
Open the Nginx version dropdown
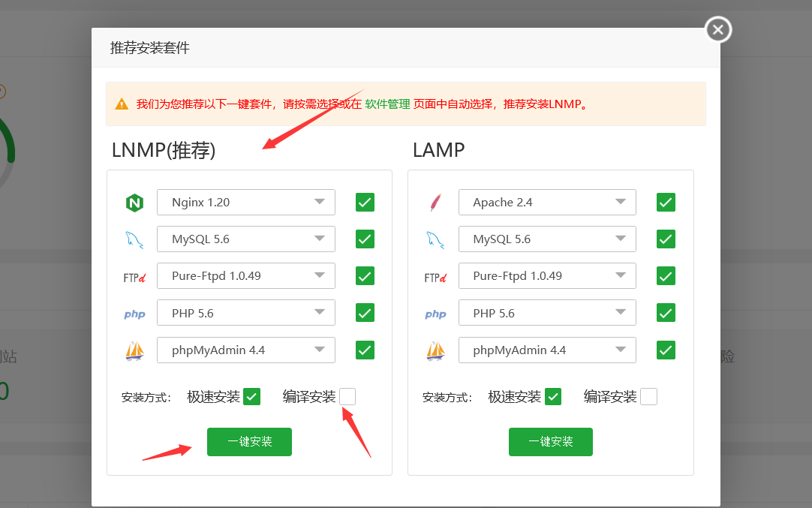click(246, 202)
